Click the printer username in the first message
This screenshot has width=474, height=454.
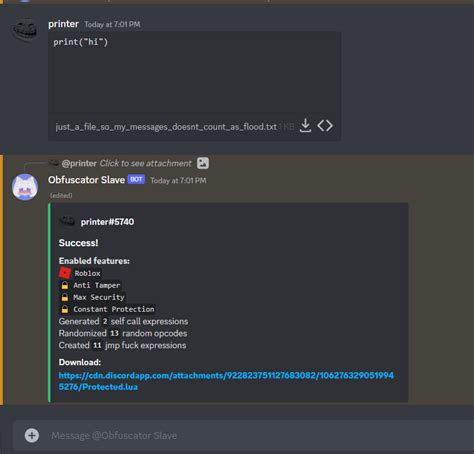[x=63, y=24]
